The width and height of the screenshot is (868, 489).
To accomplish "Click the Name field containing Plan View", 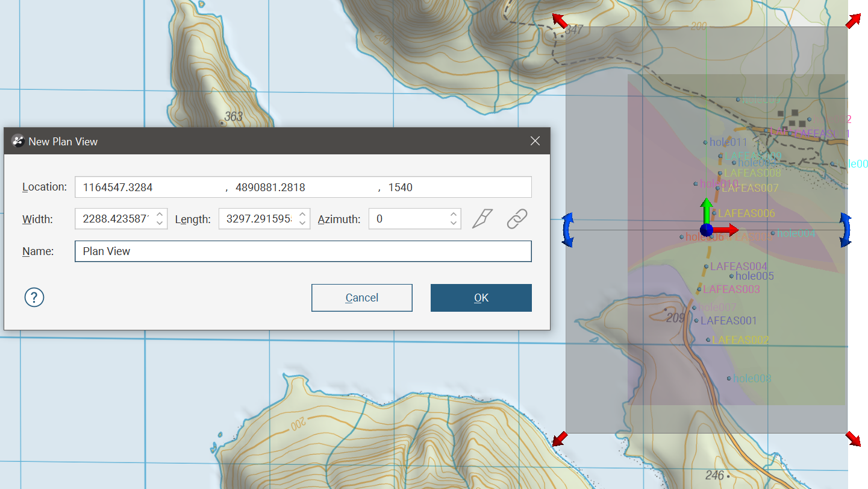I will (x=302, y=251).
